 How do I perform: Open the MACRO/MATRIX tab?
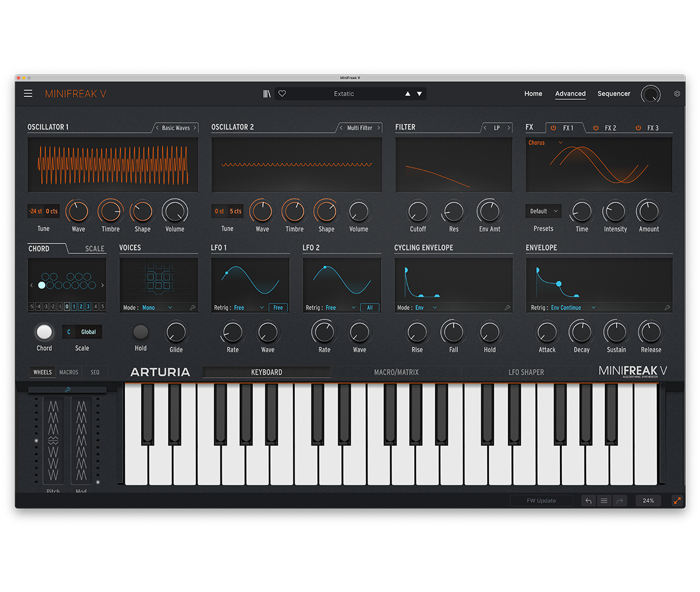(396, 372)
